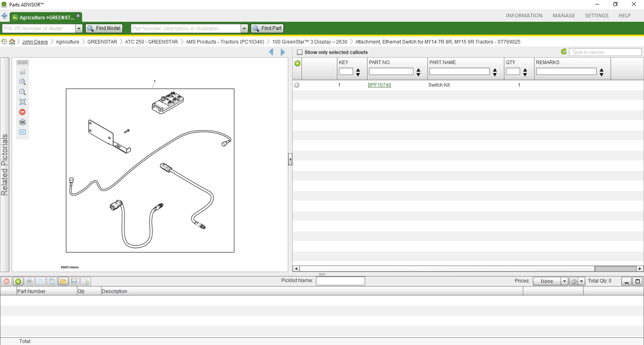Click the zoom out magnifier icon
This screenshot has height=345, width=644.
point(23,92)
